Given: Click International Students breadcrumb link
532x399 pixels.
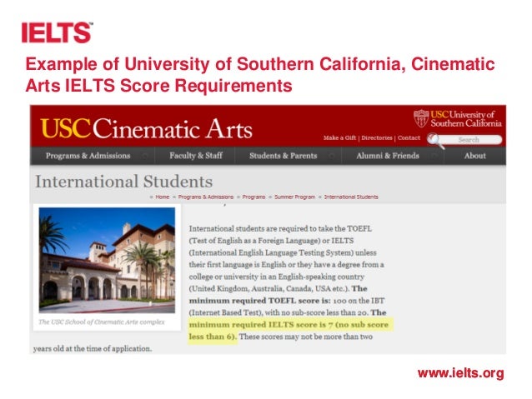Looking at the screenshot, I should click(x=351, y=197).
